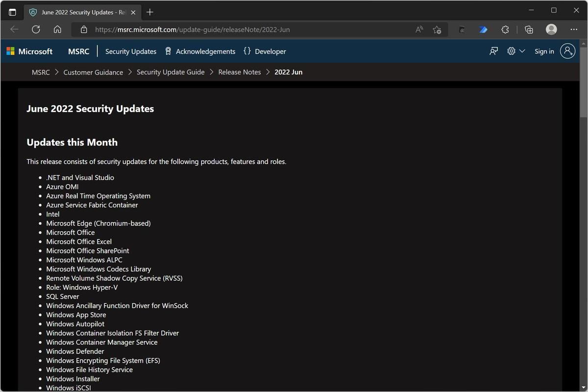This screenshot has height=392, width=588.
Task: Select the Windows App Store item
Action: point(76,315)
